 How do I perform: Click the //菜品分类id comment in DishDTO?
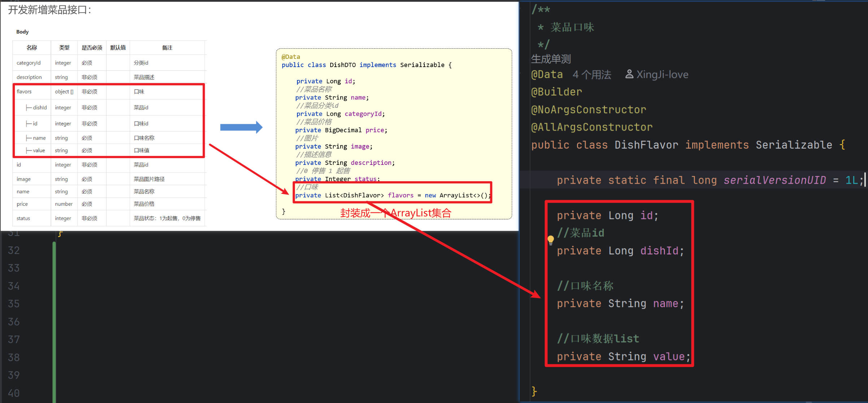pyautogui.click(x=317, y=105)
